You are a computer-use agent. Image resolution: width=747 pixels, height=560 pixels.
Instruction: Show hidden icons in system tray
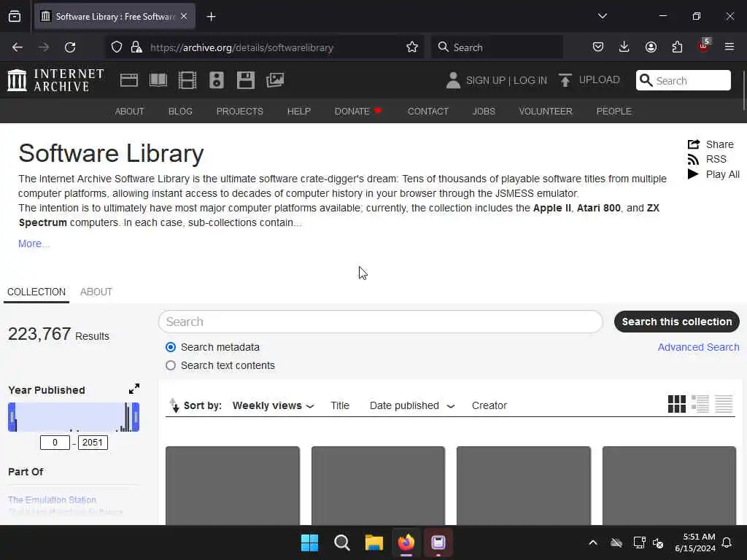pyautogui.click(x=592, y=542)
